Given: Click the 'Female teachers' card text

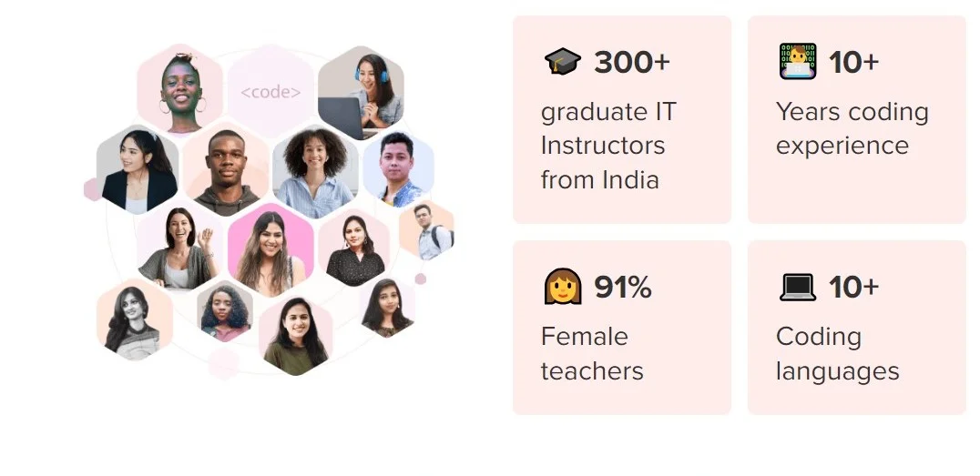Looking at the screenshot, I should tap(591, 354).
